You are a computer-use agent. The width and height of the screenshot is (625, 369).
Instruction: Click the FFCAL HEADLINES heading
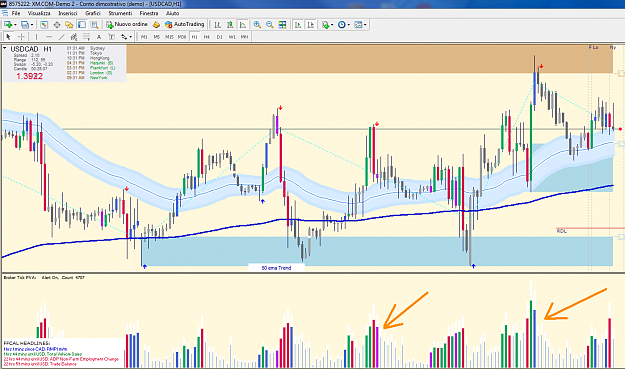tap(27, 343)
